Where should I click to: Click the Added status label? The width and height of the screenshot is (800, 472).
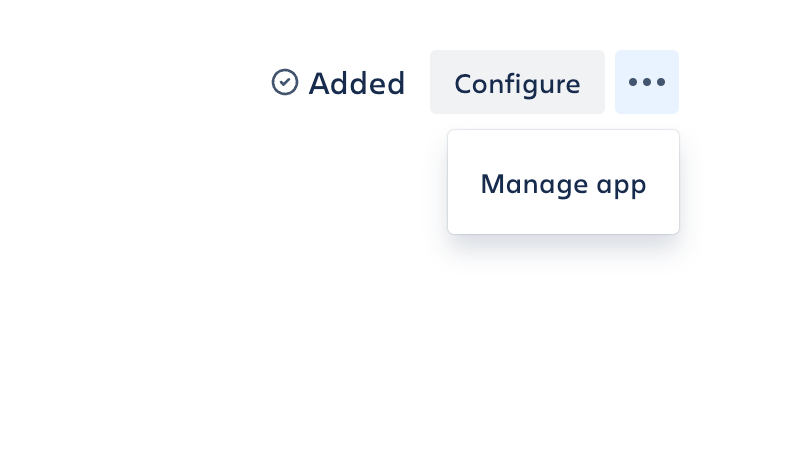coord(357,83)
